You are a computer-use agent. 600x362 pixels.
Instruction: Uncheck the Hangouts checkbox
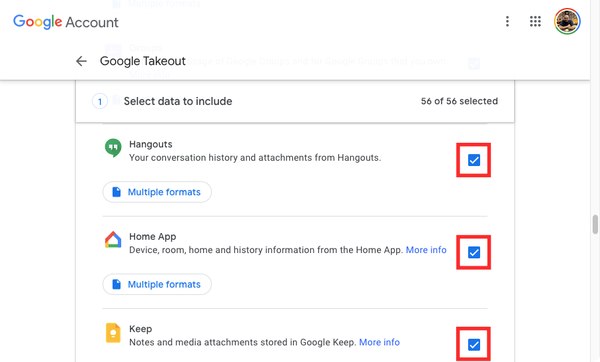474,160
